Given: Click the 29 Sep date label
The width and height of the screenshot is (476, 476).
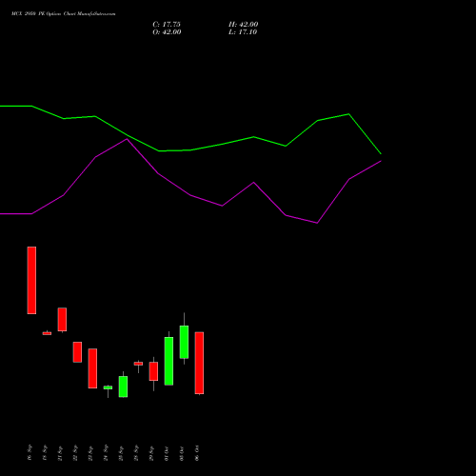Looking at the screenshot, I should pos(151,453).
